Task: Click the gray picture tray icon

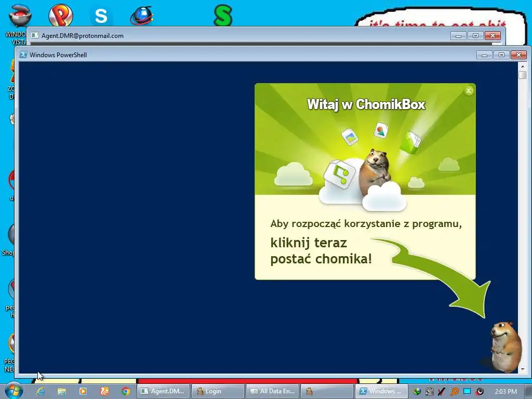Action: click(x=430, y=392)
